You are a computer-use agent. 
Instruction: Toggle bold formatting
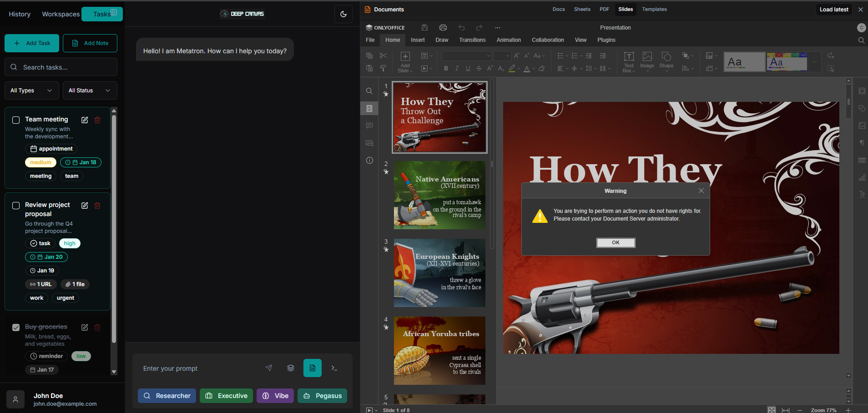445,68
